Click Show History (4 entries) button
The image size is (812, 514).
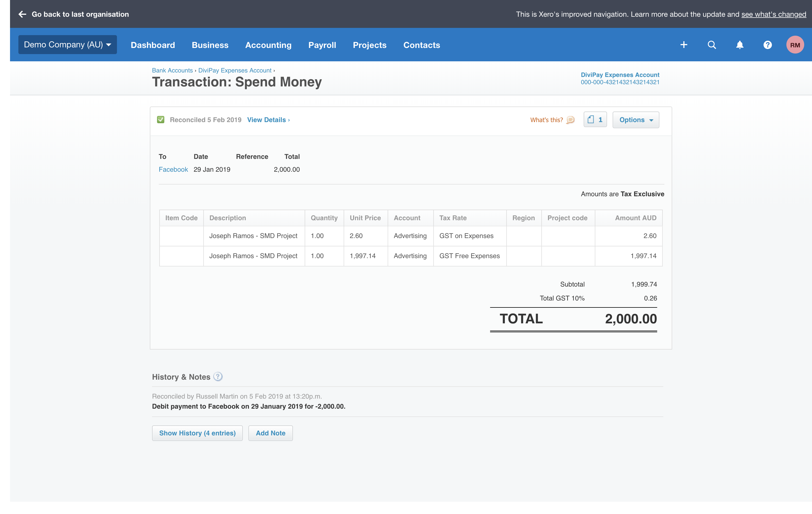point(197,433)
